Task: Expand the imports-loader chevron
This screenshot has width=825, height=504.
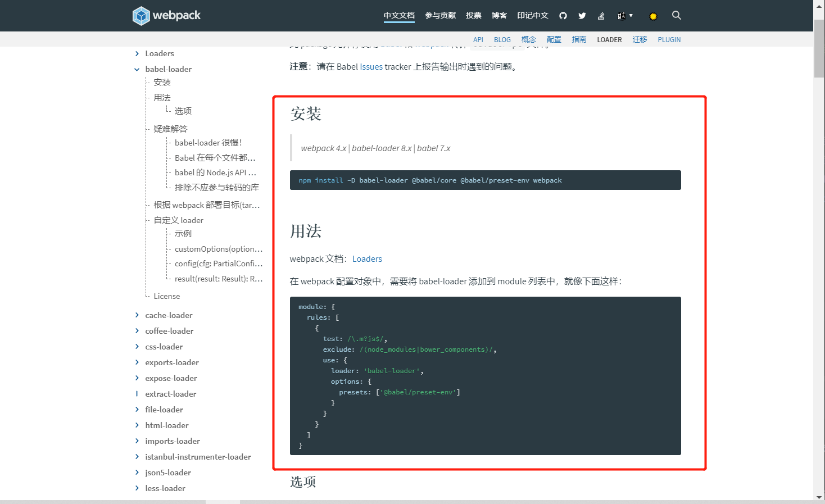Action: click(137, 441)
